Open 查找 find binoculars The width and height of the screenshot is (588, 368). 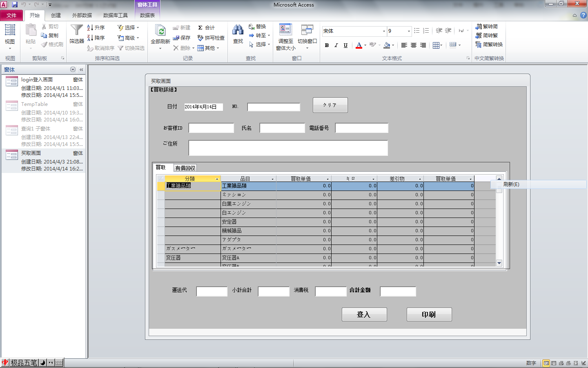238,34
